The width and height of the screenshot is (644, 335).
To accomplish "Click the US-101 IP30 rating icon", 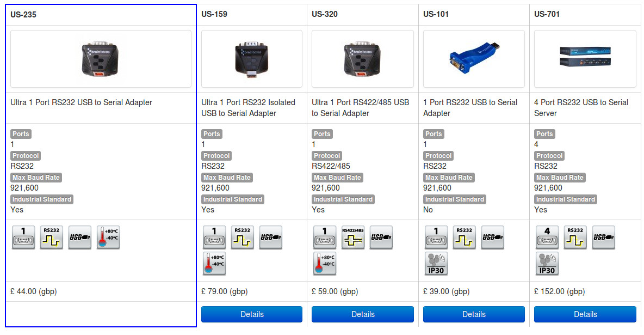I will 436,264.
